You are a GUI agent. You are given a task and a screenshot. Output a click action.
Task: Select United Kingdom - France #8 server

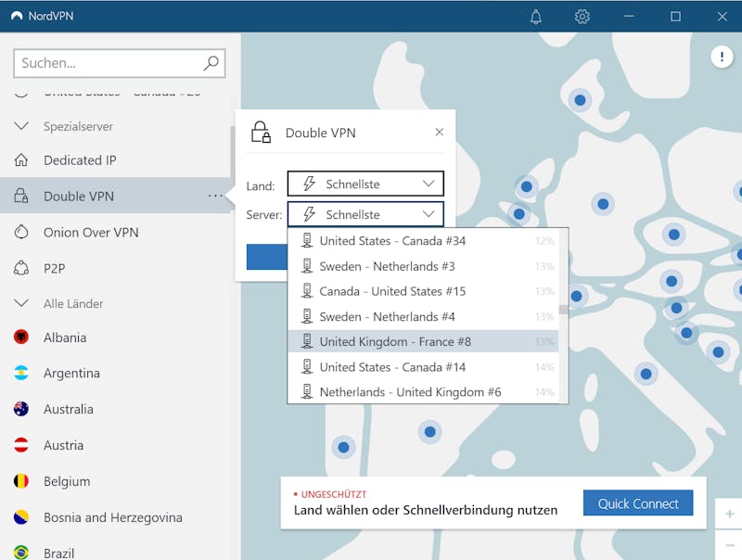tap(423, 341)
